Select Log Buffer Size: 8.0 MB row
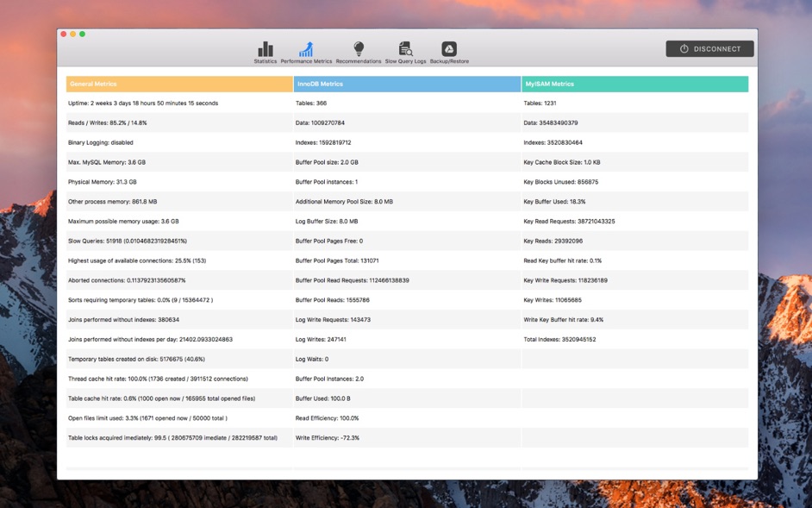 [x=407, y=222]
